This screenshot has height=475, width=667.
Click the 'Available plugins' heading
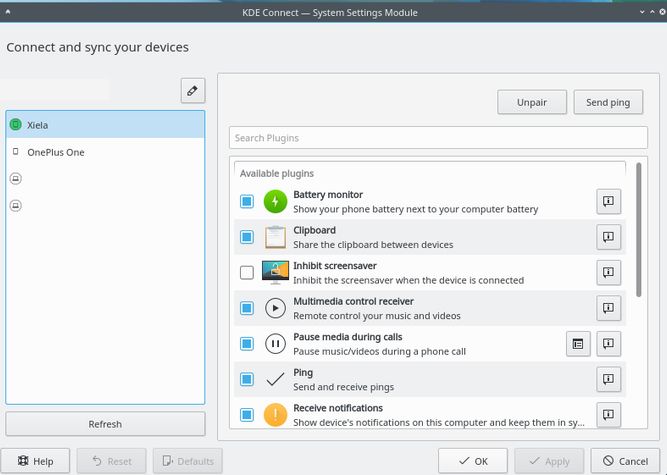(277, 174)
